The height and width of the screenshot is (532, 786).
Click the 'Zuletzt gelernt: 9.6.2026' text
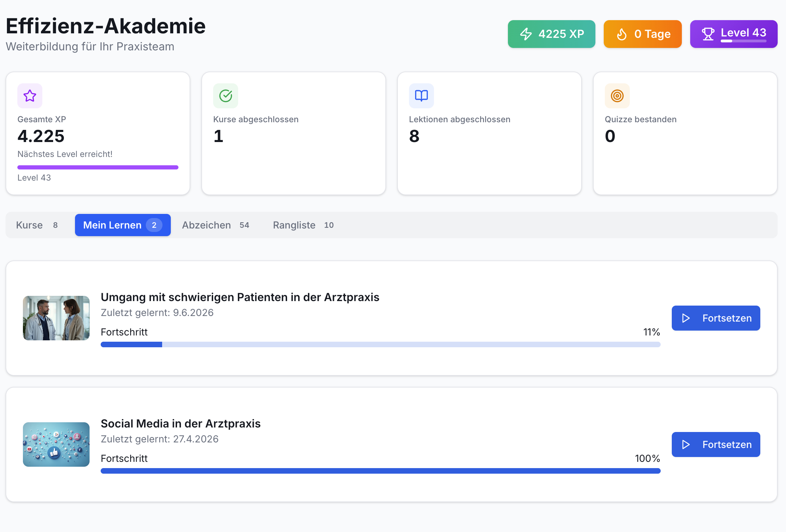(157, 313)
